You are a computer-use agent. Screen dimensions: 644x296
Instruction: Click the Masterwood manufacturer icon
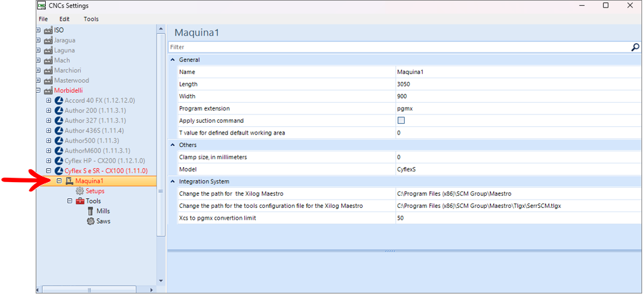[x=48, y=81]
